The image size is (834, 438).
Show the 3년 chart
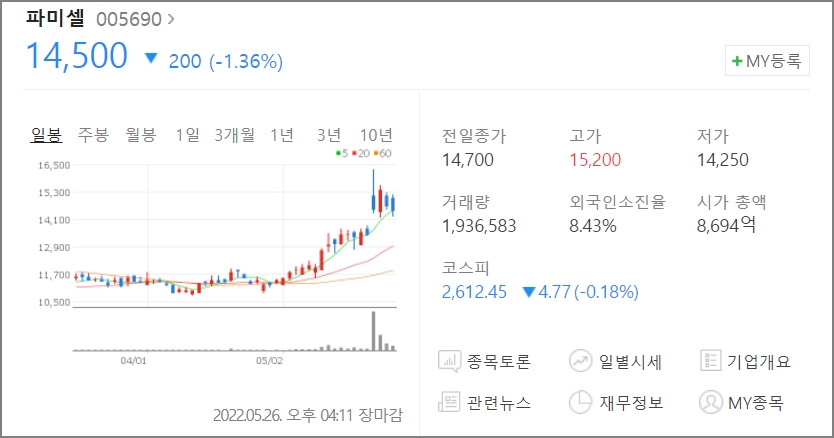pos(329,135)
